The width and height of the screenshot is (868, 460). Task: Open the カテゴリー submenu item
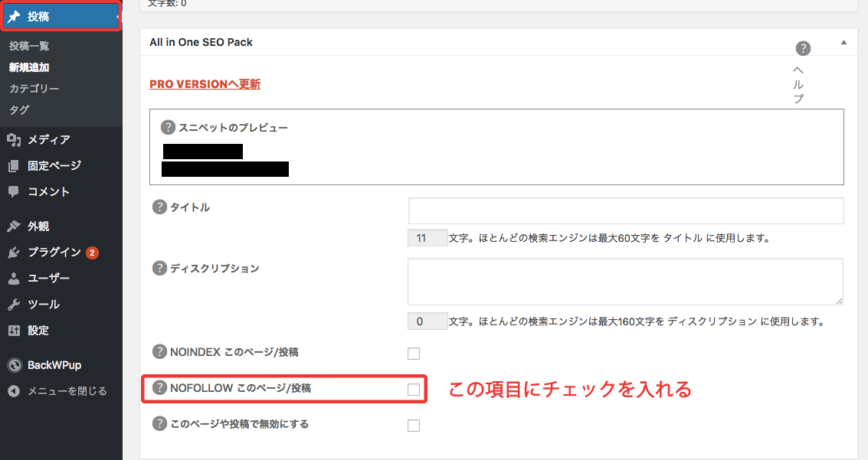coord(34,89)
